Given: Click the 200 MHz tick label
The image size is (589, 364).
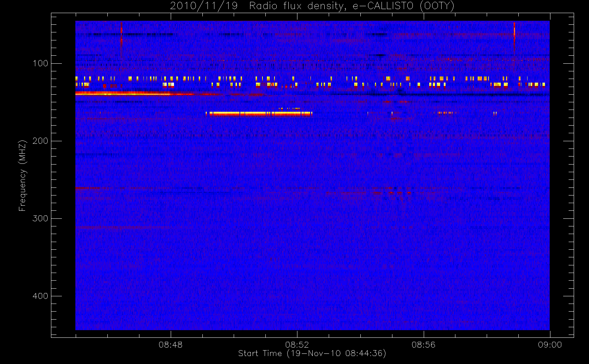Looking at the screenshot, I should click(x=40, y=141).
